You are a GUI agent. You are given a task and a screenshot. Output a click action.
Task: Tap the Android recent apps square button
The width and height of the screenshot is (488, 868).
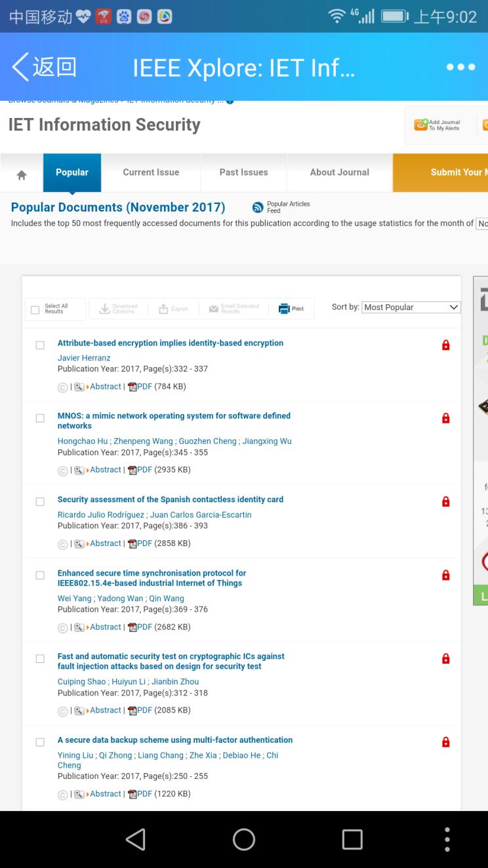click(x=352, y=839)
